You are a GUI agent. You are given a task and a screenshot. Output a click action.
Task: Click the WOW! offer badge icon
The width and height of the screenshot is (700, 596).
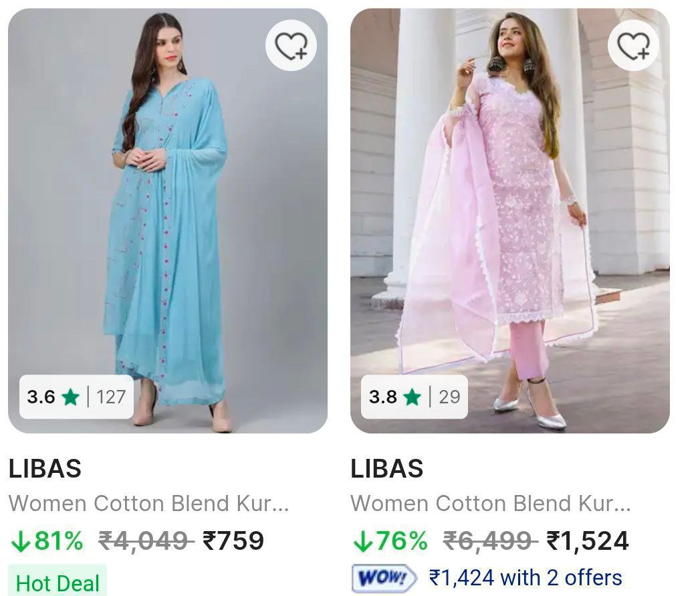coord(383,577)
